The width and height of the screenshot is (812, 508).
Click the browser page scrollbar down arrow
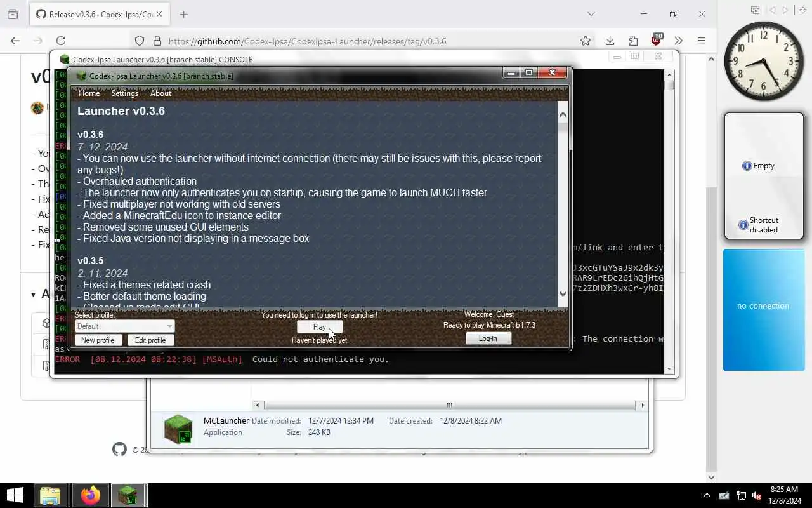[x=711, y=477]
